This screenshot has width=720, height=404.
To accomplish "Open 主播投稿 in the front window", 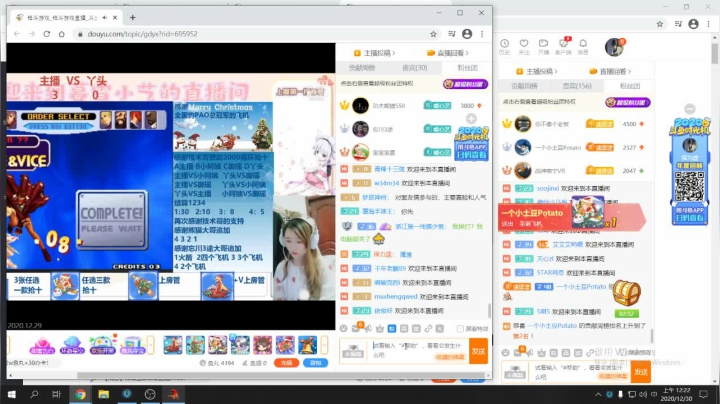I will [374, 53].
